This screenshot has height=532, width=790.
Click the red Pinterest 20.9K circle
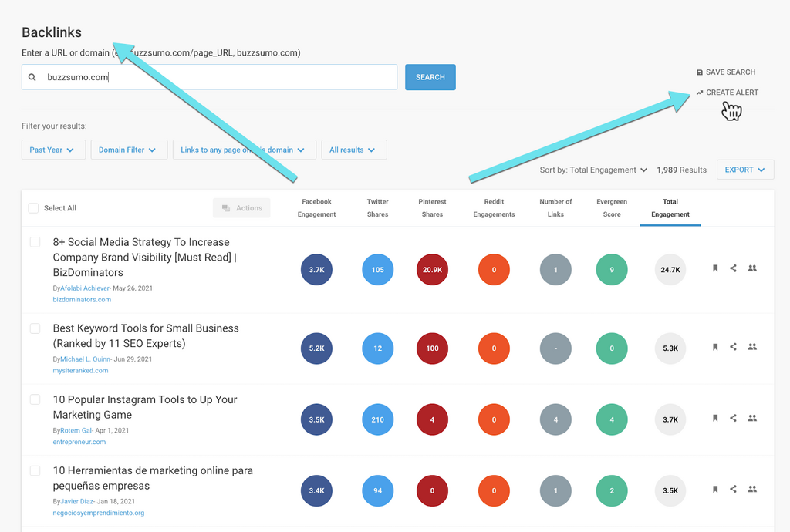pyautogui.click(x=432, y=270)
